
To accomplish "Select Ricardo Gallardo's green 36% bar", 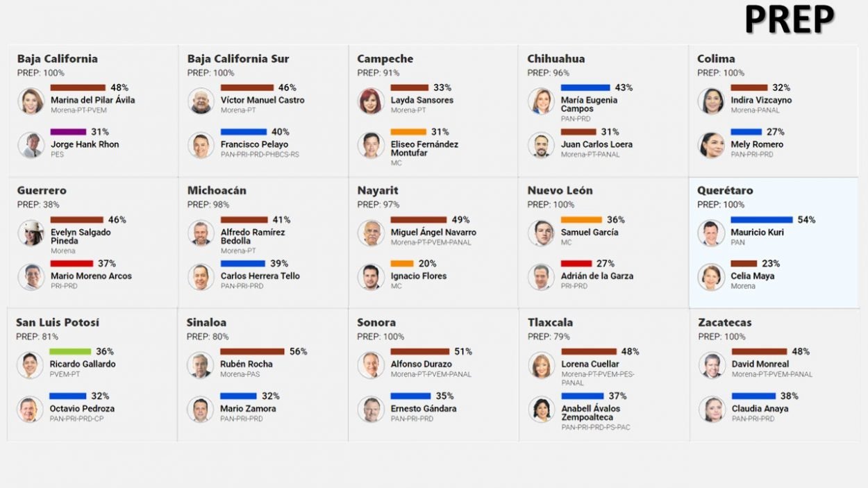I will [x=70, y=352].
